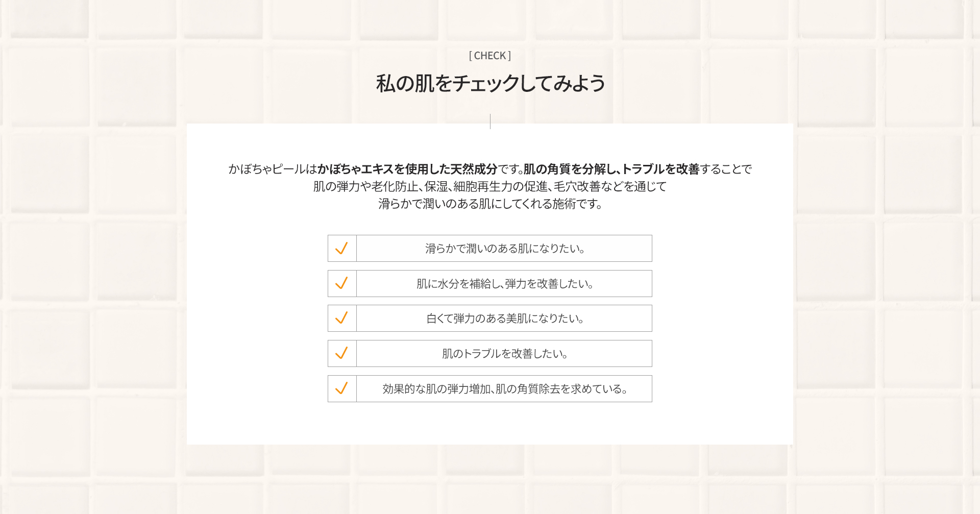The width and height of the screenshot is (980, 514).
Task: Click the bold 肌の角質を分解し、トラブルを改善 phrase
Action: tap(611, 169)
